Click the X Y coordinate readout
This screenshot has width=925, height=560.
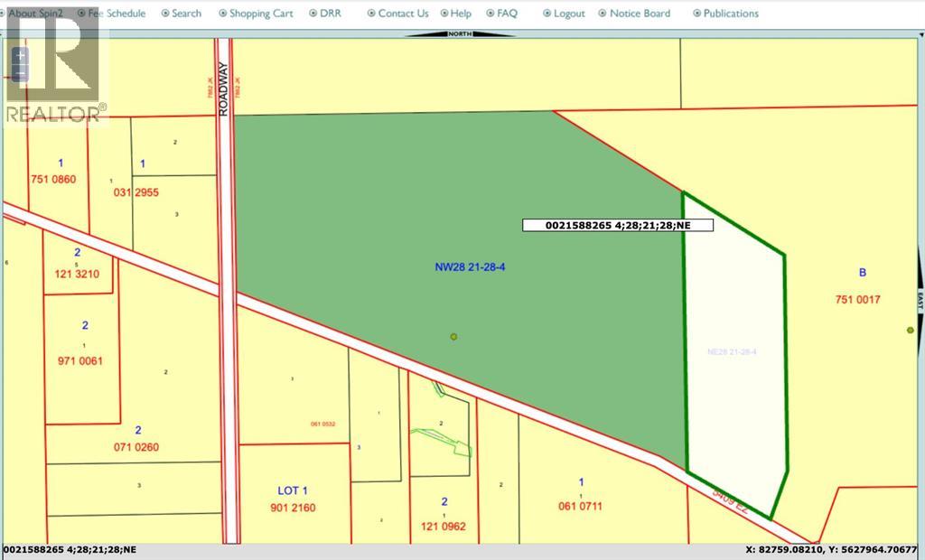point(832,549)
